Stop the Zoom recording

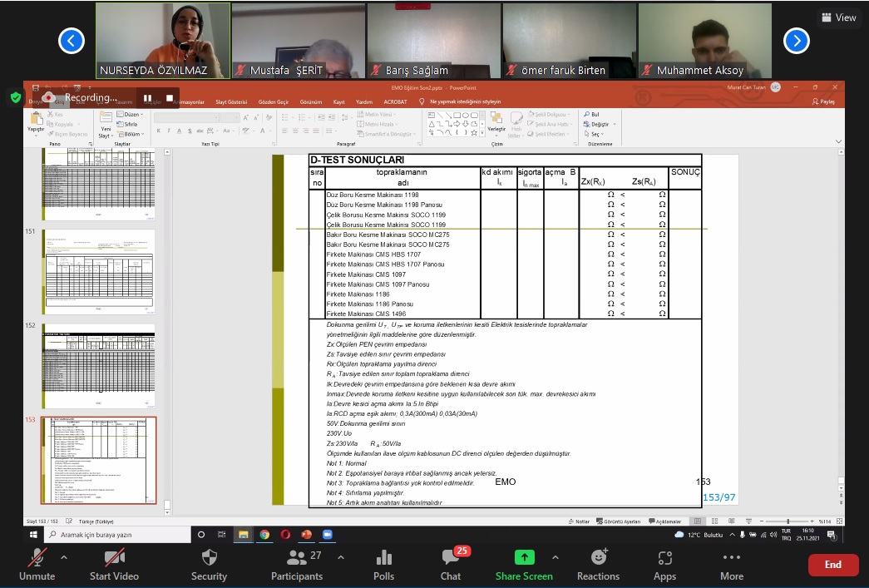(170, 98)
